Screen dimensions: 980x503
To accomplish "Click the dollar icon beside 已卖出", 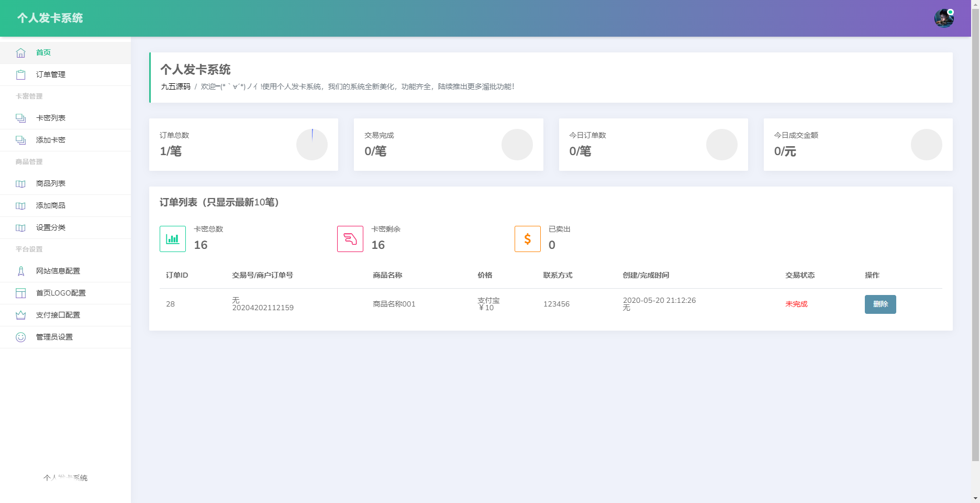I will pyautogui.click(x=527, y=238).
